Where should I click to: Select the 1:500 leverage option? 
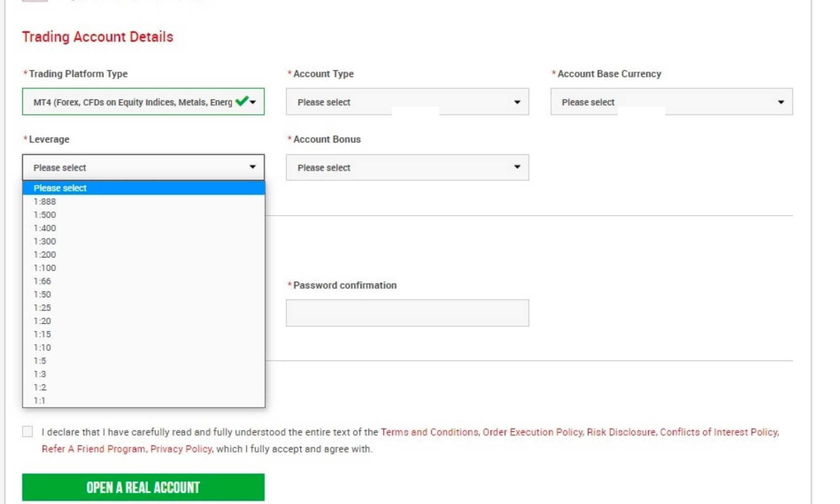tap(45, 215)
